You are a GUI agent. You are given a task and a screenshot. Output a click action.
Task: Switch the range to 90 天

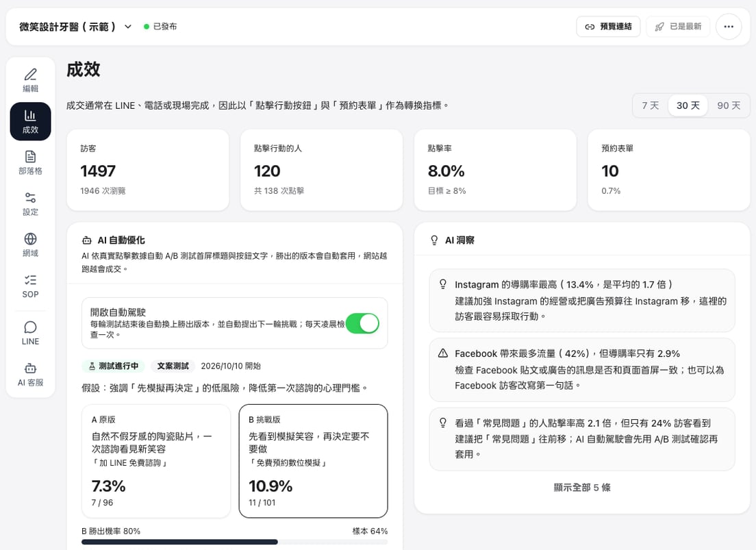729,105
